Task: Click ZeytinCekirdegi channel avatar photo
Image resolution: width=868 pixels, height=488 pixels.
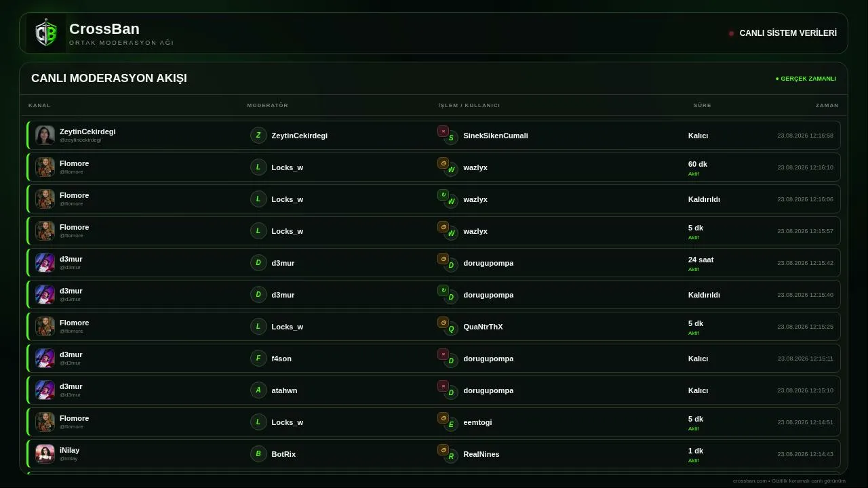Action: (45, 135)
